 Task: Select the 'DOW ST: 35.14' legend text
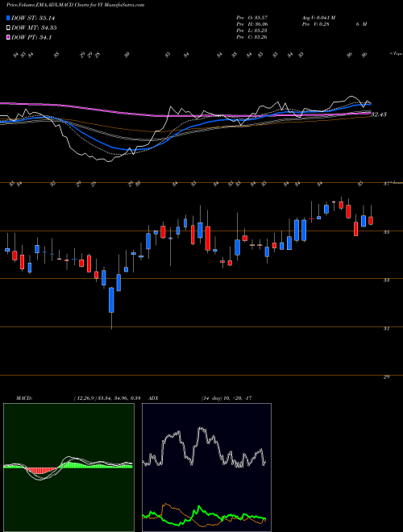[x=33, y=18]
